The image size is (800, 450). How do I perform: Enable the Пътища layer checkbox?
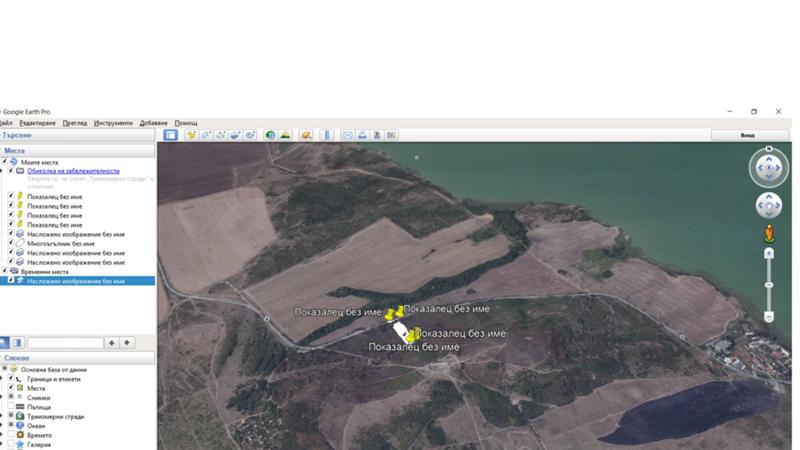pos(12,407)
